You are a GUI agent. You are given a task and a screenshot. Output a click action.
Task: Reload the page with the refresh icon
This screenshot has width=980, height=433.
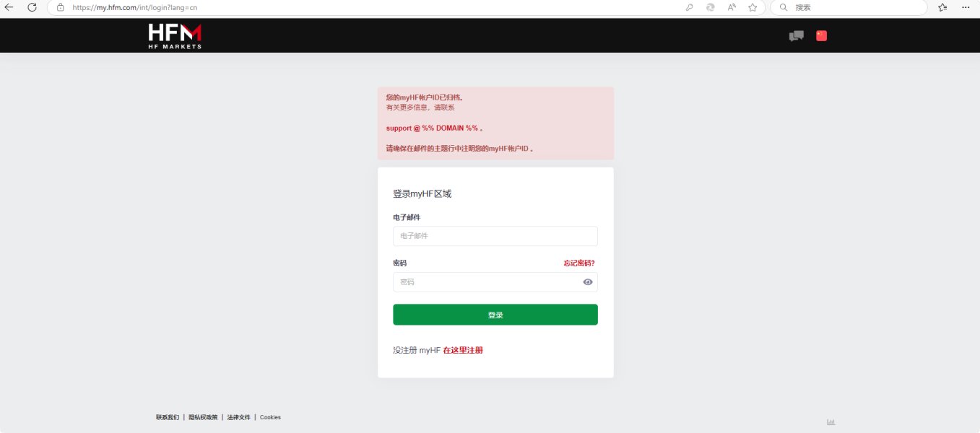tap(32, 7)
